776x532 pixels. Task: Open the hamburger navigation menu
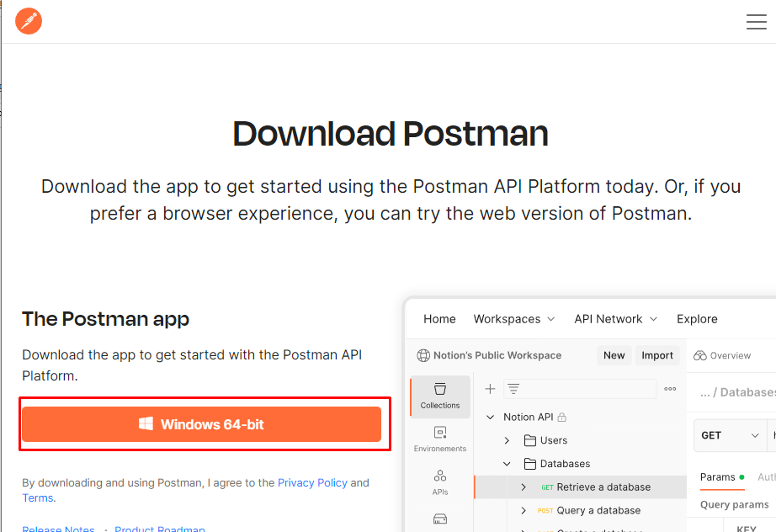click(756, 22)
